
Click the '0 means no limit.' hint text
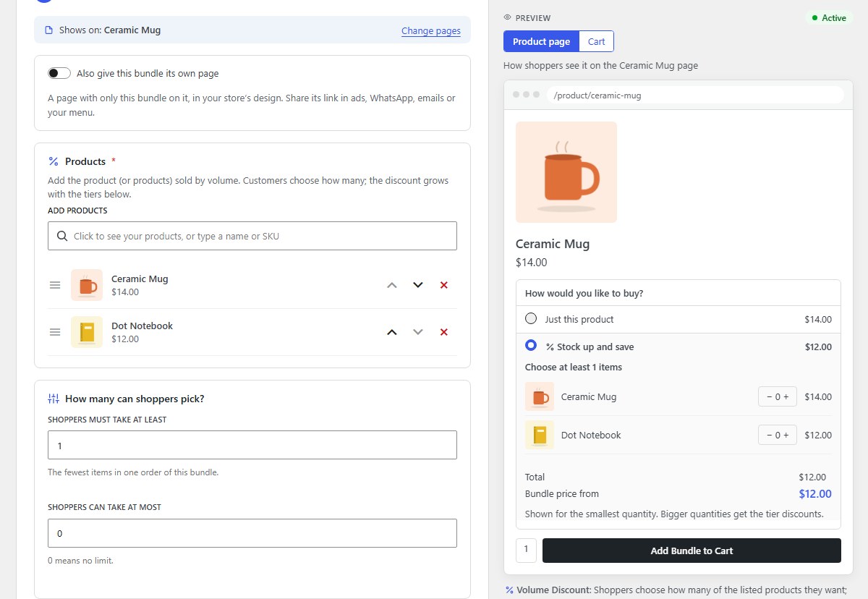point(80,561)
